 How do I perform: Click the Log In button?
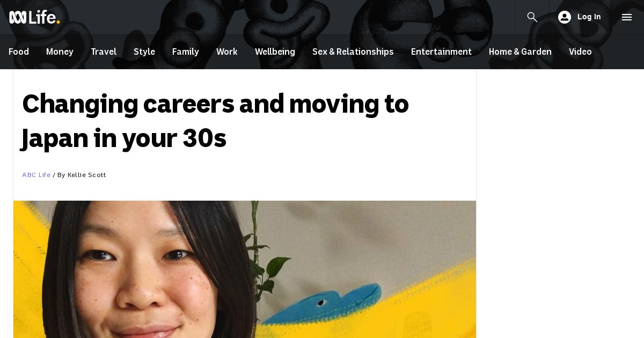[x=580, y=17]
